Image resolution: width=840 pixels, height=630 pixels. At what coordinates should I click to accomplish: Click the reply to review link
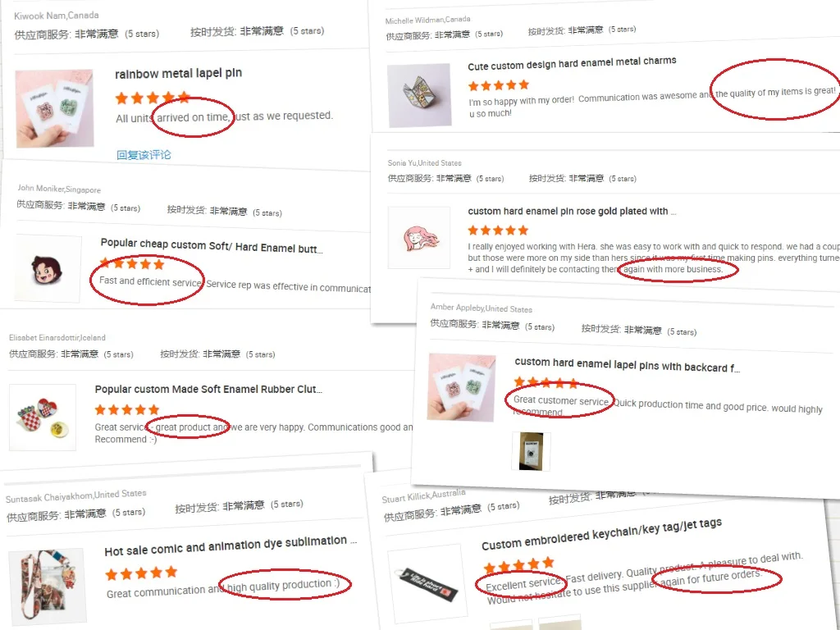pos(144,155)
